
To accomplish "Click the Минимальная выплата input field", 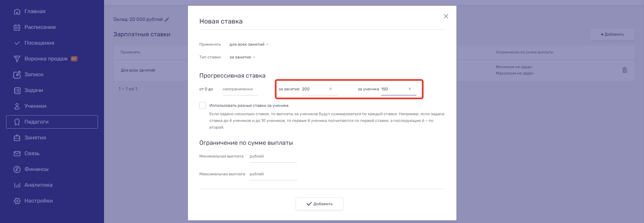I will point(273,157).
